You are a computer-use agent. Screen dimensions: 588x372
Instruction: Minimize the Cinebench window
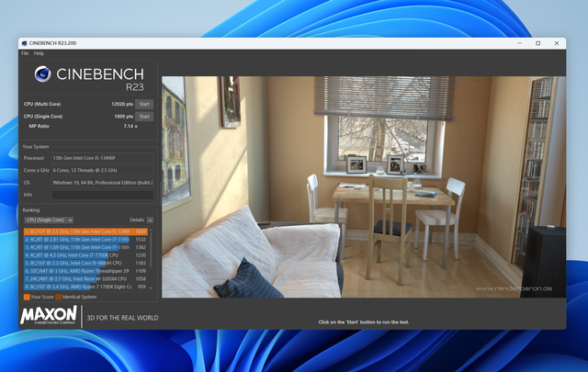520,43
